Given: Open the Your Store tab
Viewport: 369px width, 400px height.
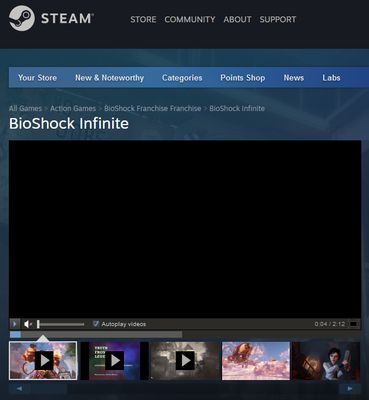Looking at the screenshot, I should tap(37, 78).
